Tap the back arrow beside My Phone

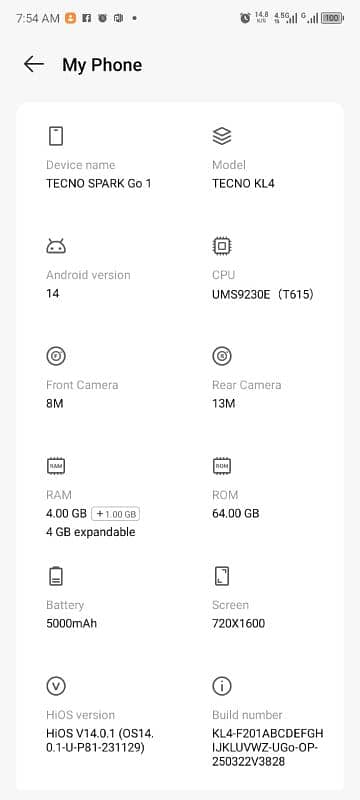pos(34,64)
